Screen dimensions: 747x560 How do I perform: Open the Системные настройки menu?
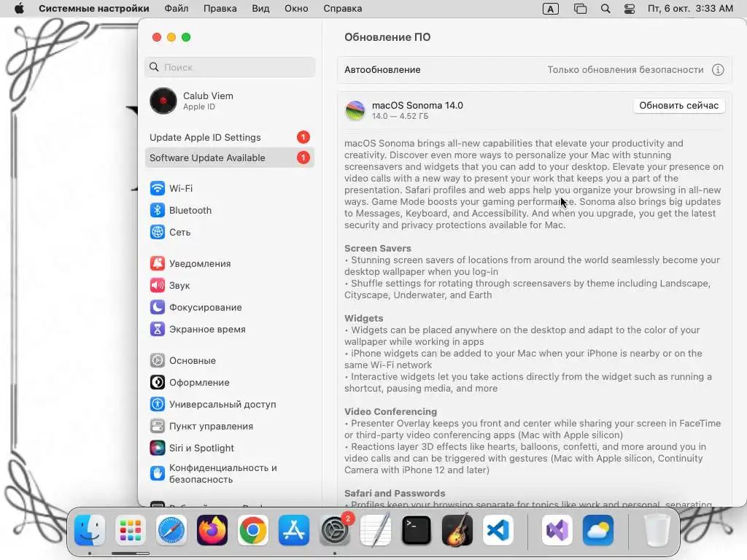(x=94, y=9)
